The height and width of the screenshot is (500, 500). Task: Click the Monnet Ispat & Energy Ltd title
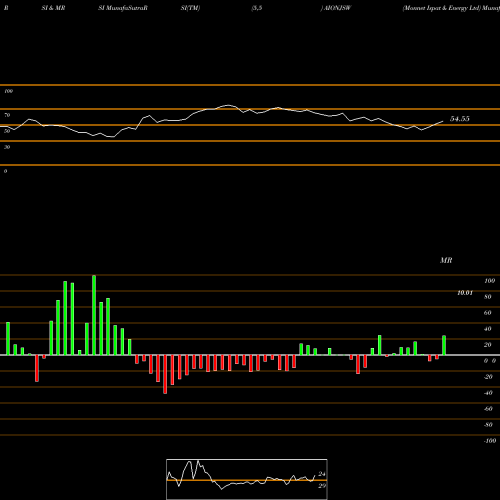click(x=441, y=8)
